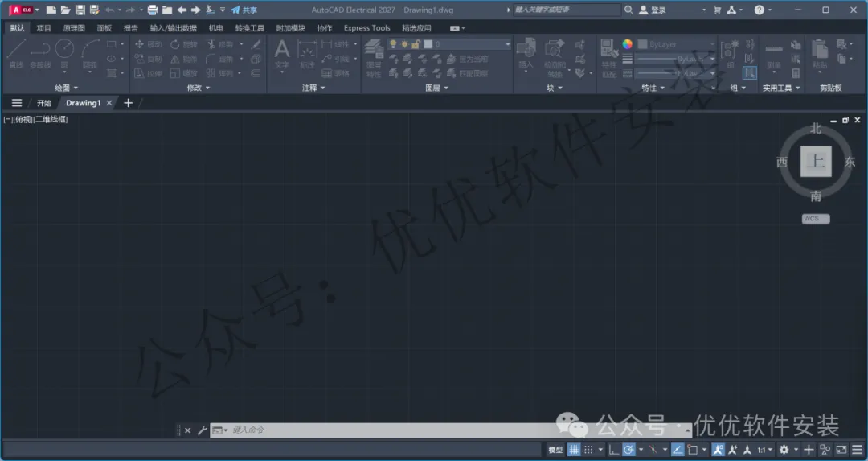Image resolution: width=868 pixels, height=461 pixels.
Task: Toggle annotation objects visibility in status bar
Action: pos(718,450)
